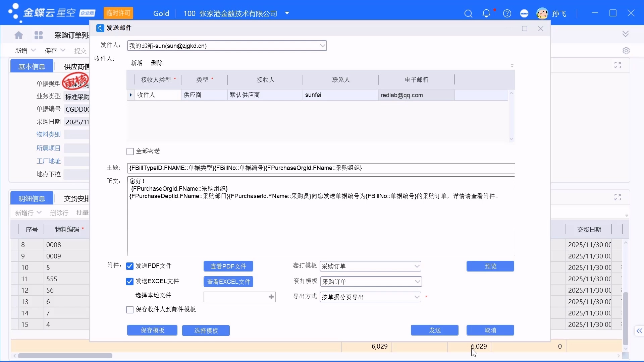Add a recipient with 新增

coord(137,63)
